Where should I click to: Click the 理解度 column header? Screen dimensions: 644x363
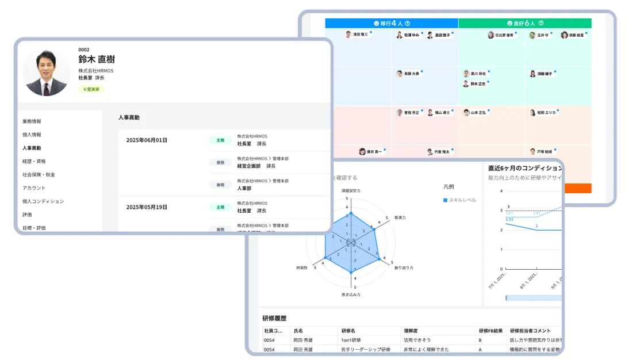411,331
